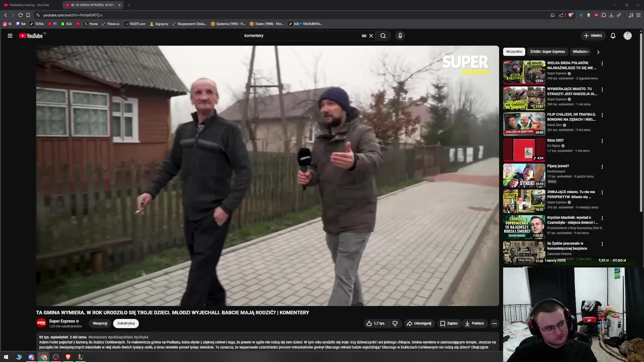Viewport: 644px width, 362px height.
Task: Open the notifications bell
Action: tap(613, 36)
